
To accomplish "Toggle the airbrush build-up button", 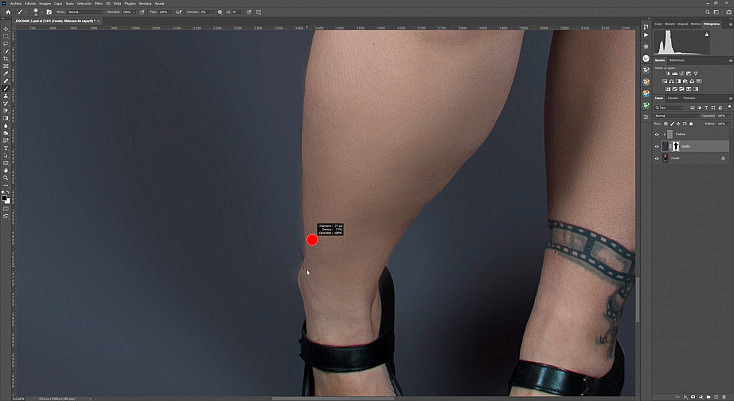I will 178,12.
